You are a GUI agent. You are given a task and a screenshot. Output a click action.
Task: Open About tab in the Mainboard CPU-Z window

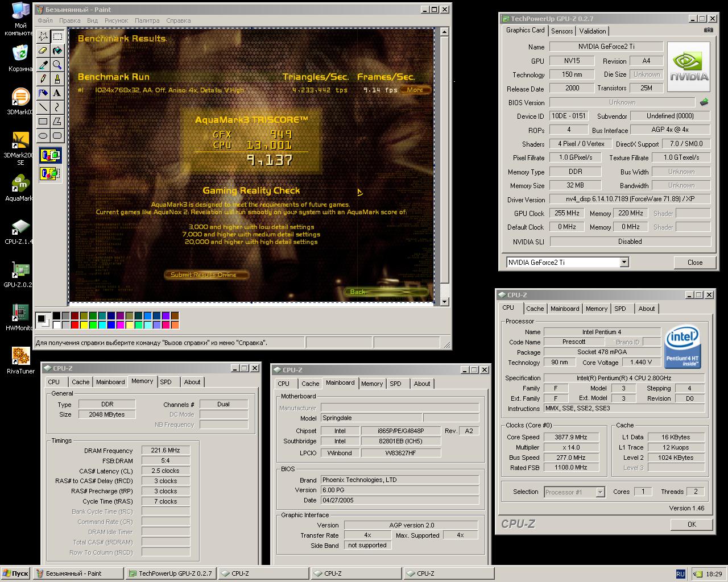[x=422, y=384]
